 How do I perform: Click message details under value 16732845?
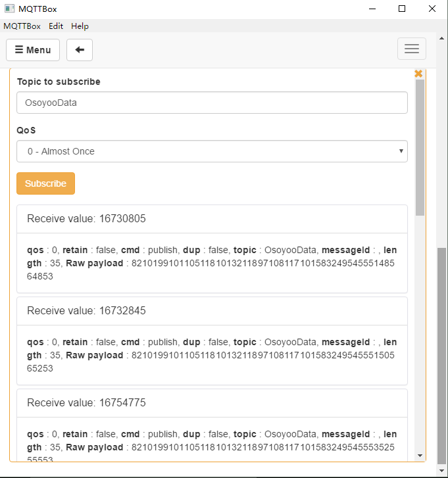point(212,355)
